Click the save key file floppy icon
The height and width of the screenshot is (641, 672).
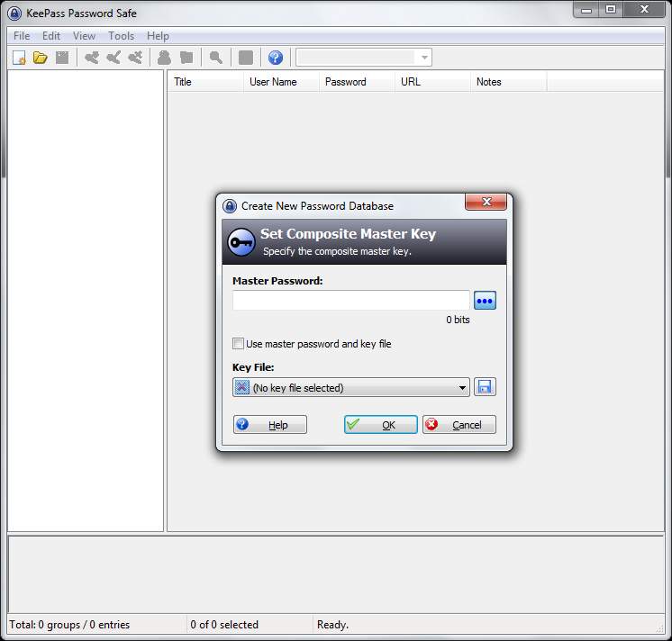[485, 387]
